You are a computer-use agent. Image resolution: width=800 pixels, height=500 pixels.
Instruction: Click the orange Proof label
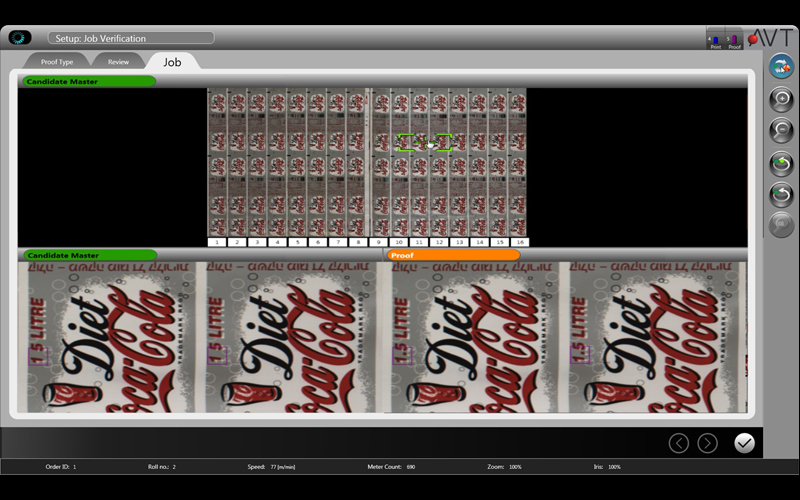(454, 255)
